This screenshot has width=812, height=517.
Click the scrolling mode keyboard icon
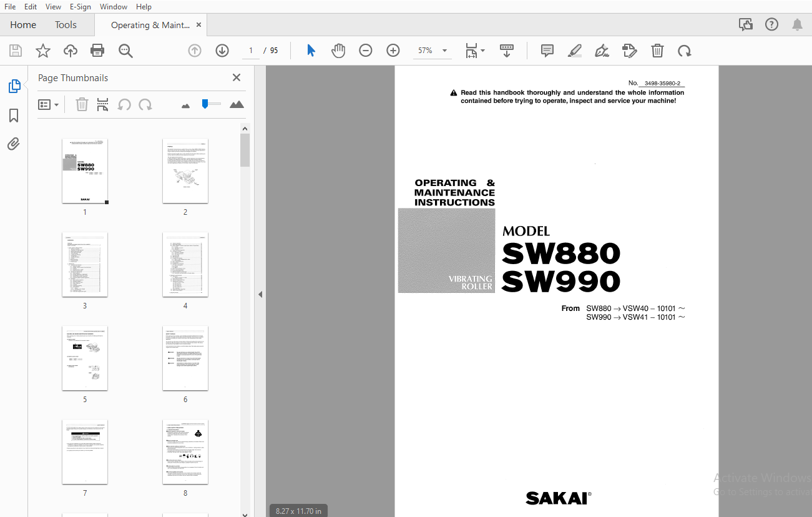click(507, 51)
